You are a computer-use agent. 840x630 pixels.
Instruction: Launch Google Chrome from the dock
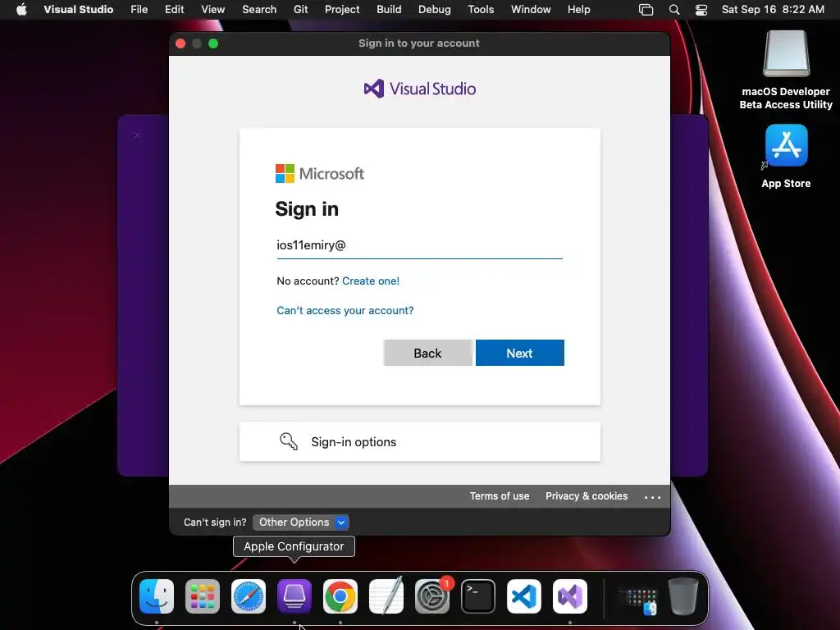coord(340,596)
